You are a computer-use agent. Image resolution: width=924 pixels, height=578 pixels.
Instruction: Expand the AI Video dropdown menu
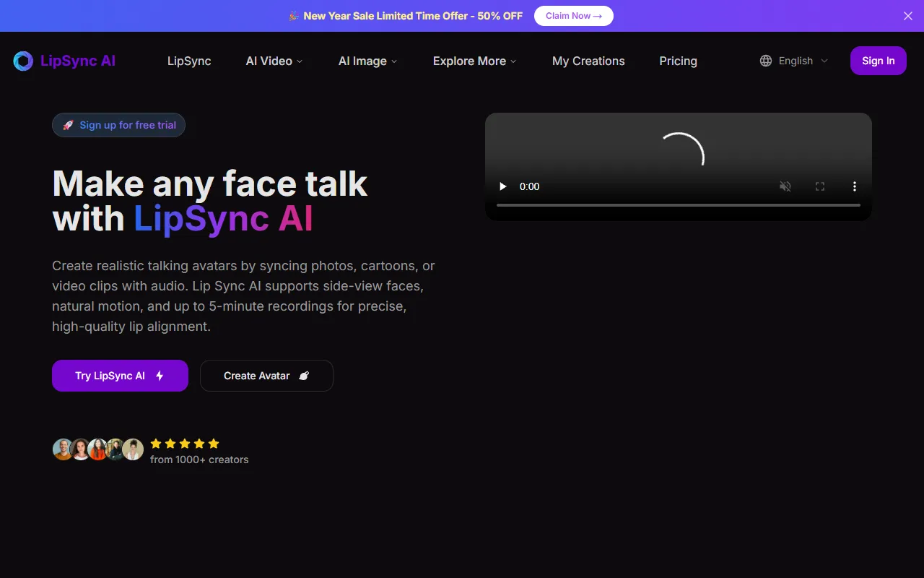(274, 61)
